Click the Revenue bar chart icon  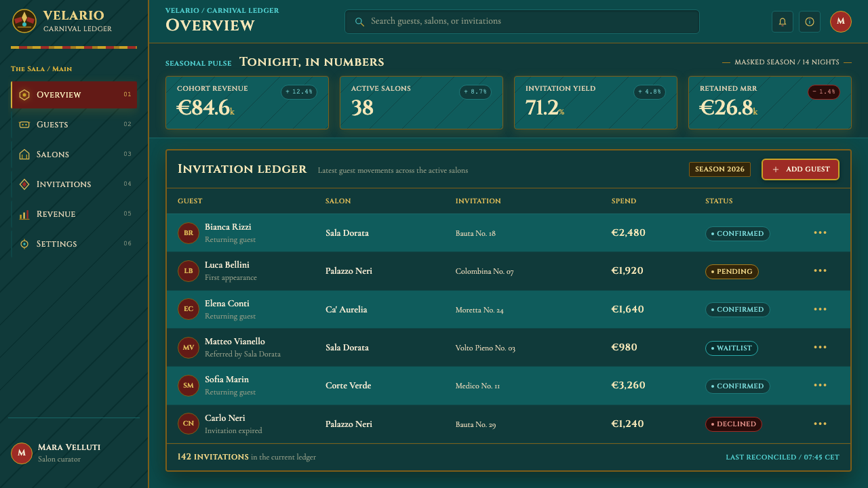click(x=24, y=214)
